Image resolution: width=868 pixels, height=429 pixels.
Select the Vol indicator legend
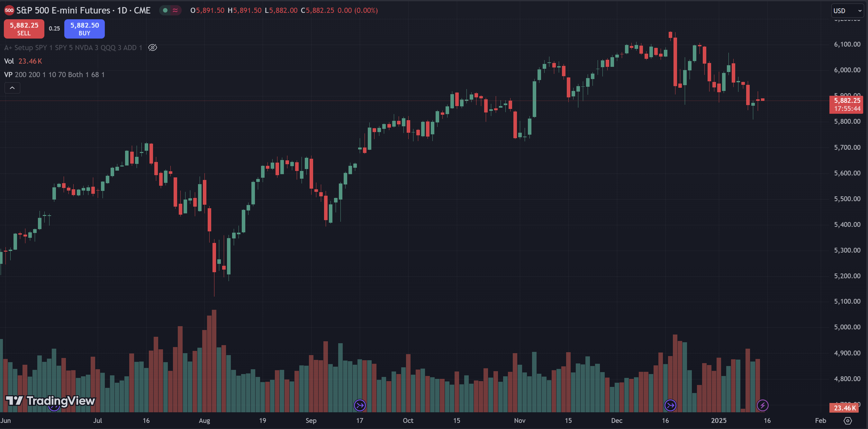(x=9, y=61)
